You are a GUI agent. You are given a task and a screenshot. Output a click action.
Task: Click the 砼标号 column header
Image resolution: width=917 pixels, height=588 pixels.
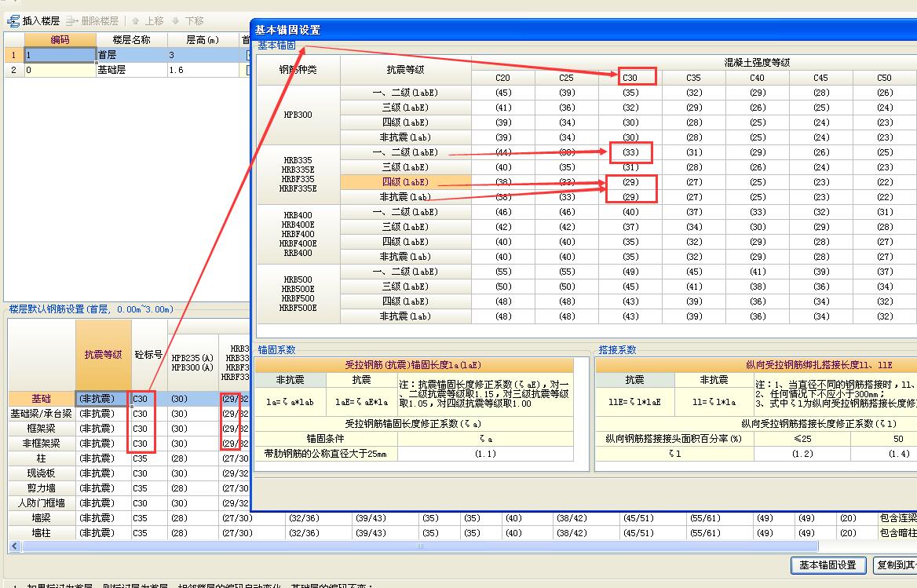[149, 355]
